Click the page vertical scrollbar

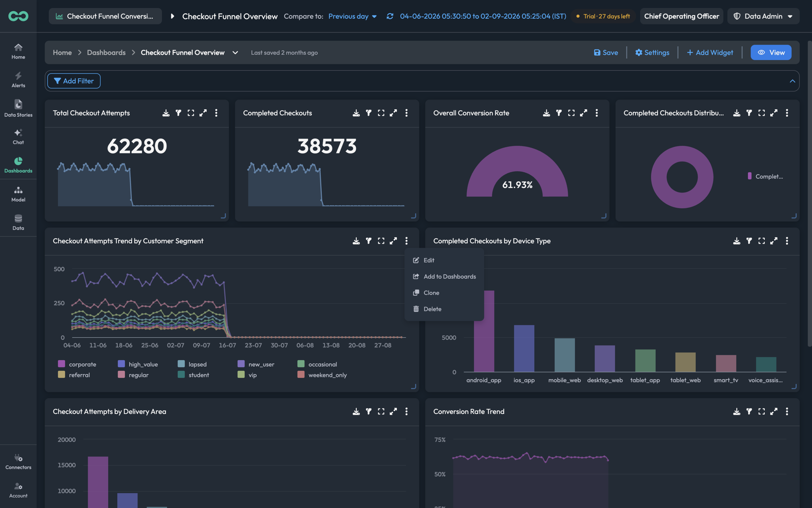pos(809,193)
